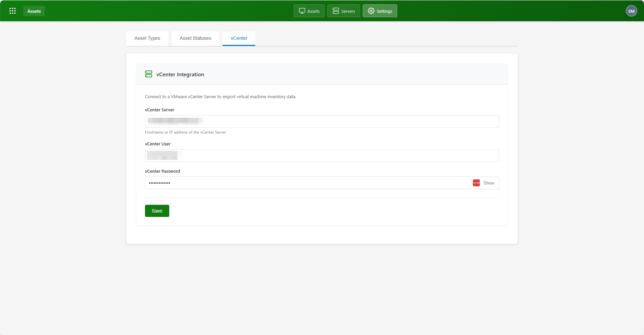Save the vCenter settings
Image resolution: width=644 pixels, height=335 pixels.
click(157, 211)
